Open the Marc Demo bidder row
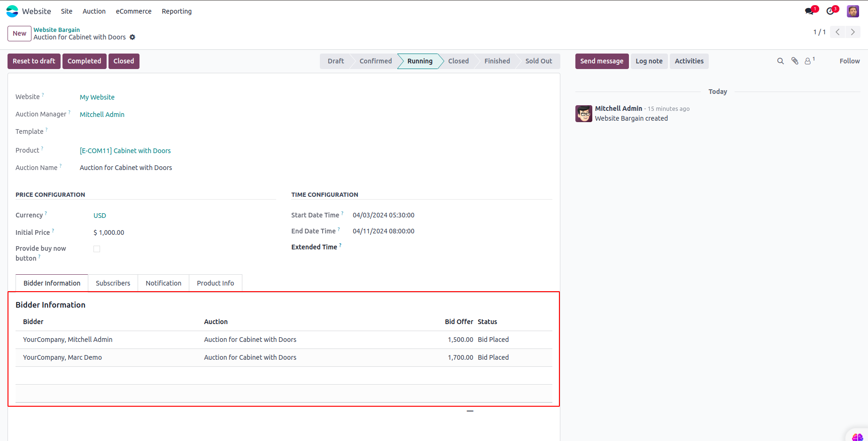868x441 pixels. click(284, 357)
